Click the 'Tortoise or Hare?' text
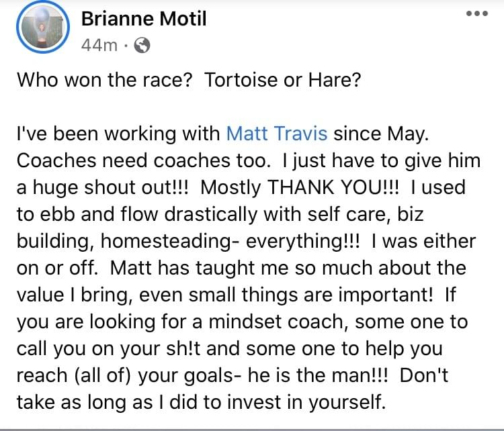 [282, 80]
